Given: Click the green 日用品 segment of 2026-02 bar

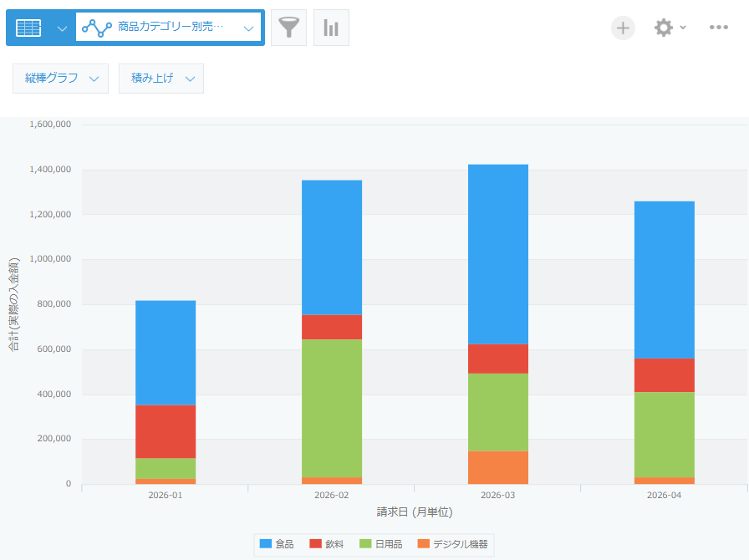Looking at the screenshot, I should coord(332,409).
